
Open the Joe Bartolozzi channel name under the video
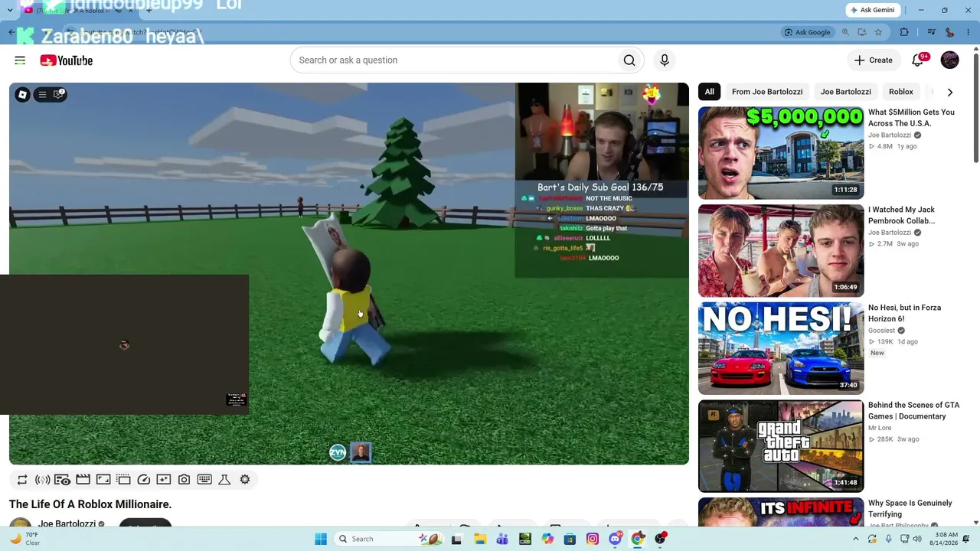67,524
